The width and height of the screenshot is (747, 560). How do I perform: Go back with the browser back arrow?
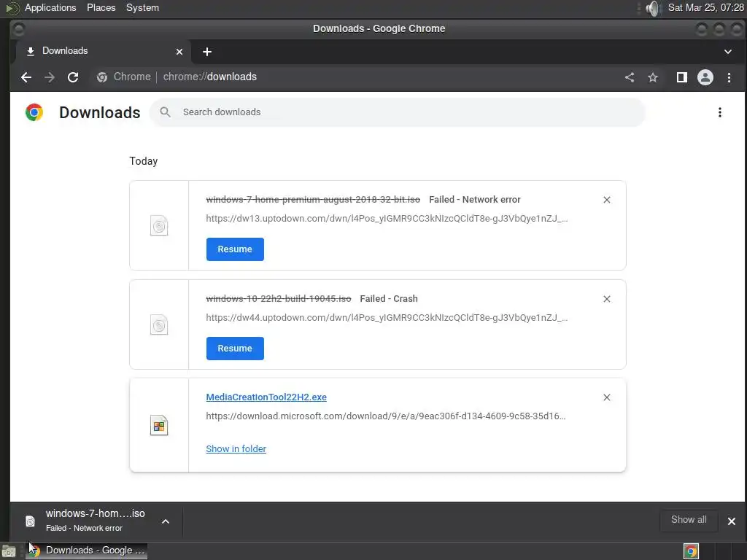click(x=26, y=77)
